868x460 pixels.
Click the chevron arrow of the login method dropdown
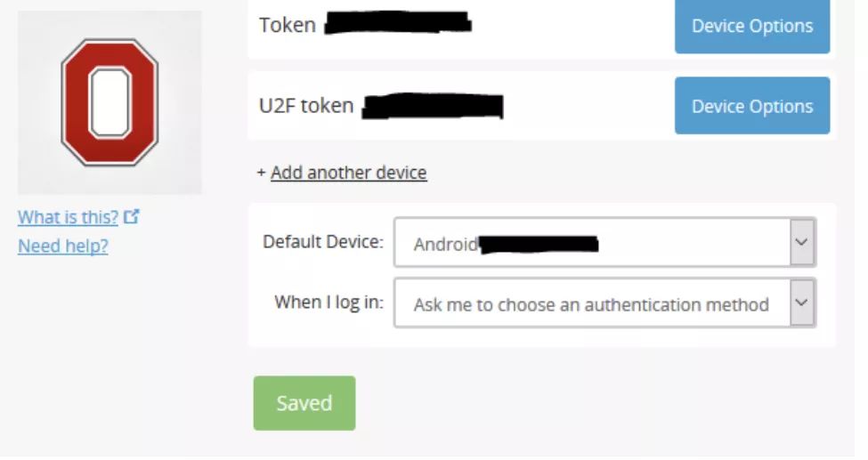coord(802,303)
